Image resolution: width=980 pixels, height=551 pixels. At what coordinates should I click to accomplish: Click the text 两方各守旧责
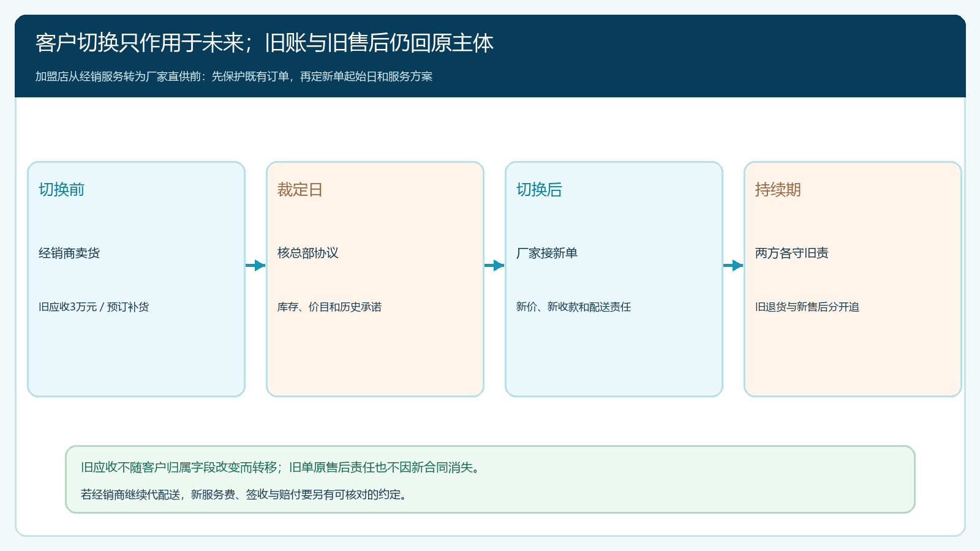point(792,253)
